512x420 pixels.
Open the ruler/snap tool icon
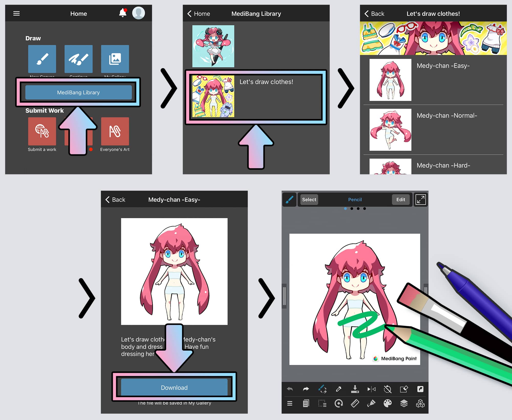(355, 404)
